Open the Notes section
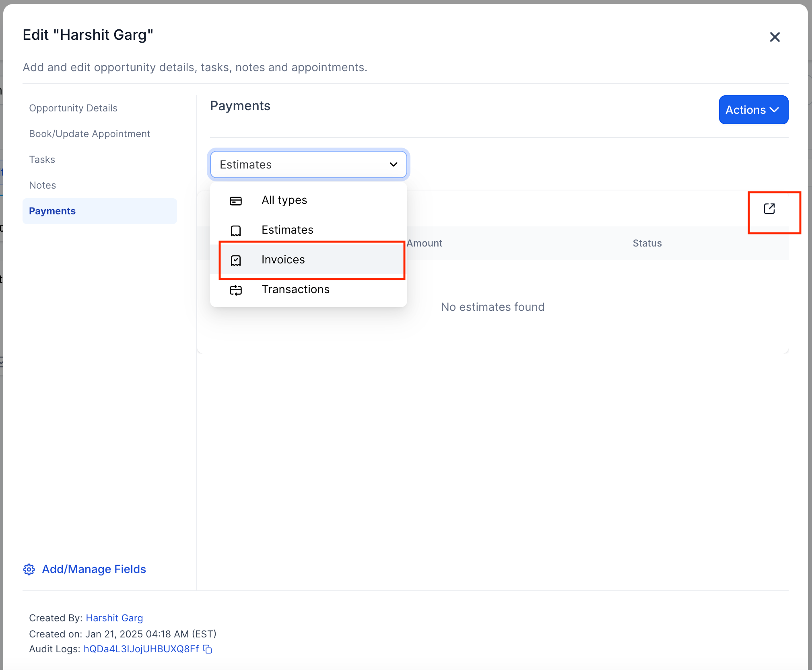The image size is (812, 670). 42,185
